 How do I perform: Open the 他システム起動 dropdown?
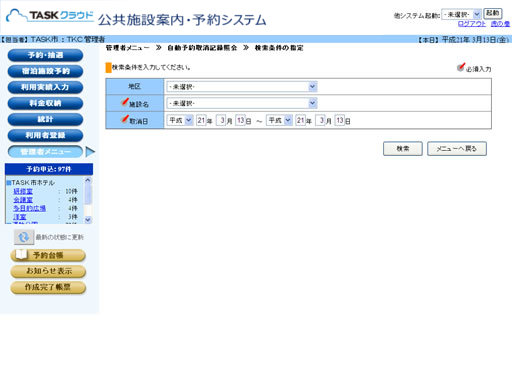(461, 14)
